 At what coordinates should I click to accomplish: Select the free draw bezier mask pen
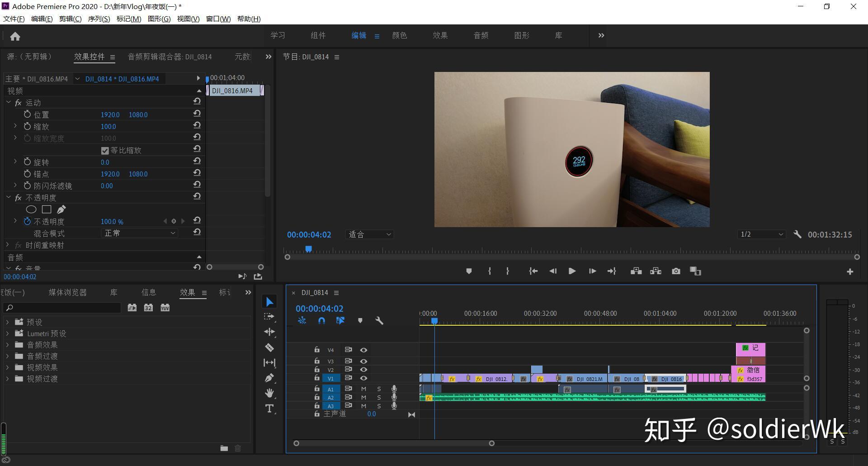61,209
